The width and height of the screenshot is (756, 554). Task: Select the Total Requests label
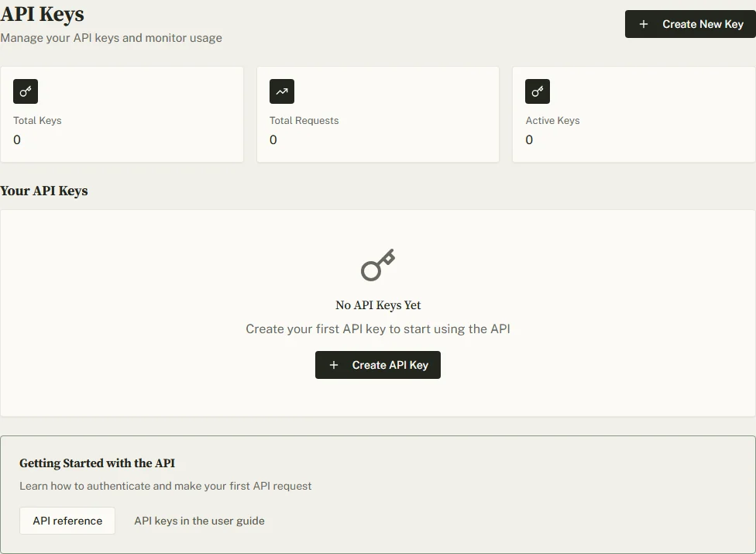tap(304, 121)
